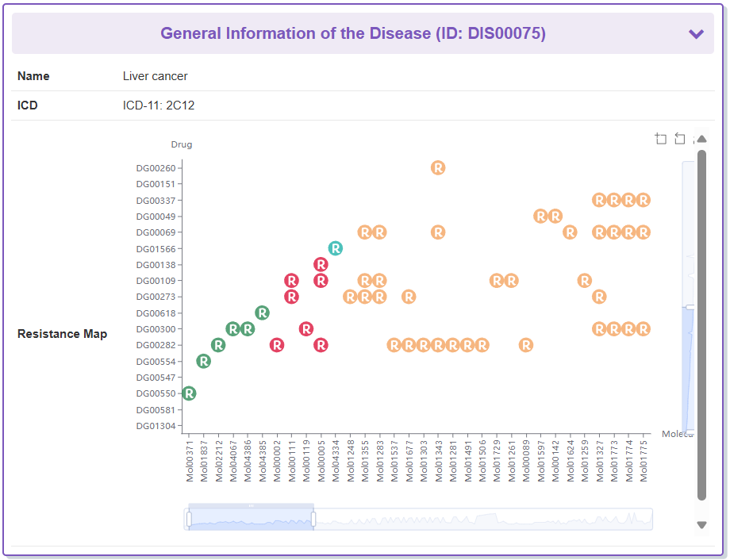Click right handle of horizontal zoom slider

(x=313, y=519)
